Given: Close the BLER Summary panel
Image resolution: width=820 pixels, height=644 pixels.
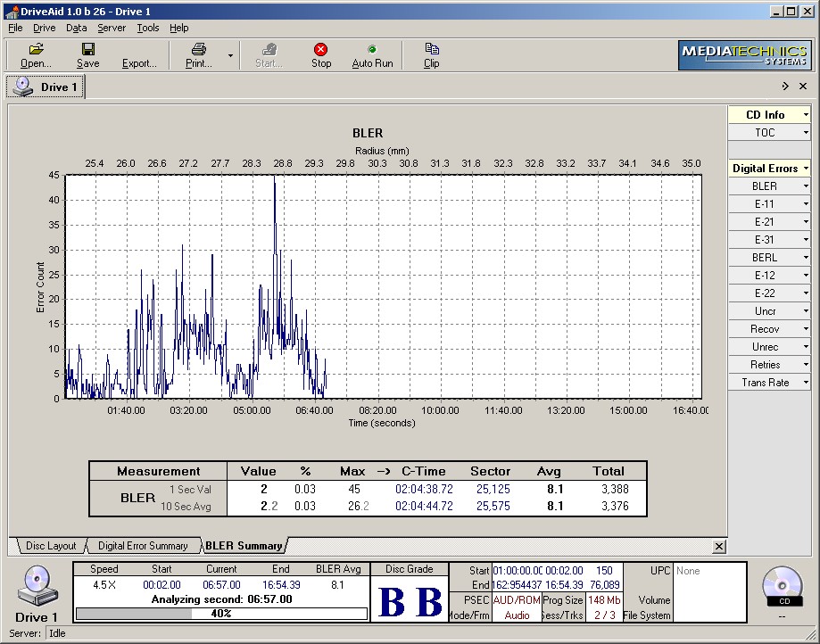Looking at the screenshot, I should click(x=719, y=546).
